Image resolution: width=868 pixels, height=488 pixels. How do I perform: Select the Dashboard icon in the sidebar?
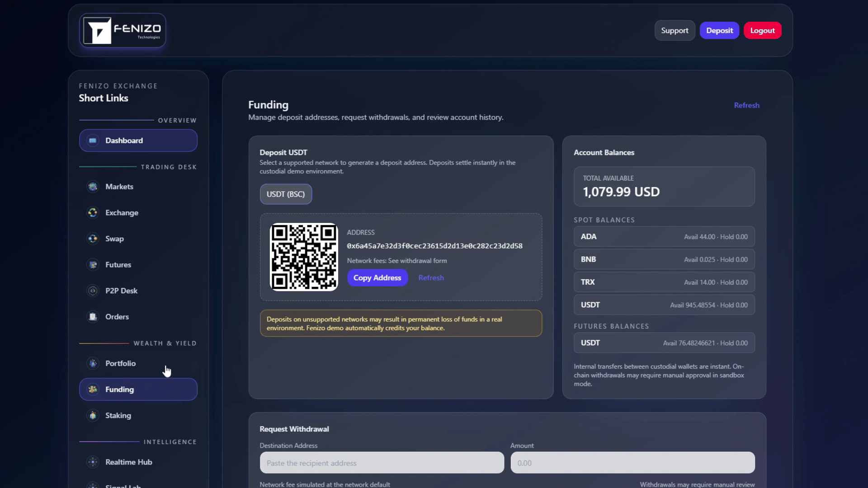point(93,140)
